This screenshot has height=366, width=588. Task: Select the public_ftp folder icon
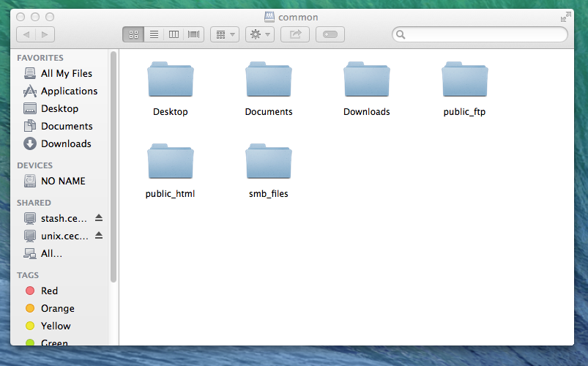coord(465,79)
